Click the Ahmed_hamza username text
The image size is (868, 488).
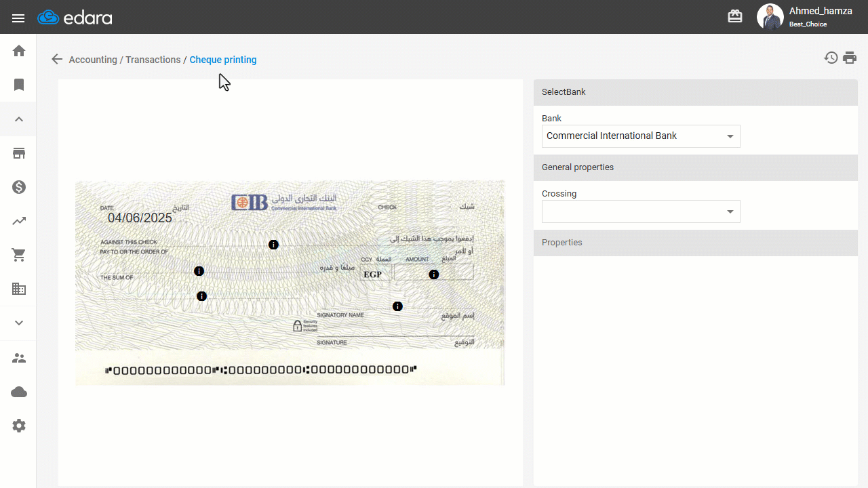pyautogui.click(x=821, y=11)
